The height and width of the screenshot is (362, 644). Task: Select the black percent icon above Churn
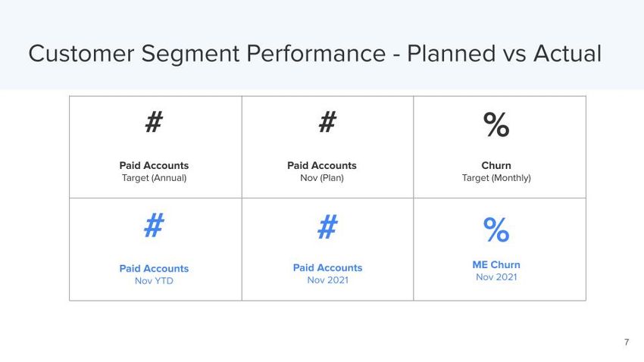[x=496, y=125]
